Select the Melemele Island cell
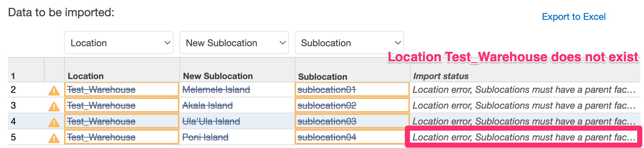The width and height of the screenshot is (644, 148). pos(237,90)
